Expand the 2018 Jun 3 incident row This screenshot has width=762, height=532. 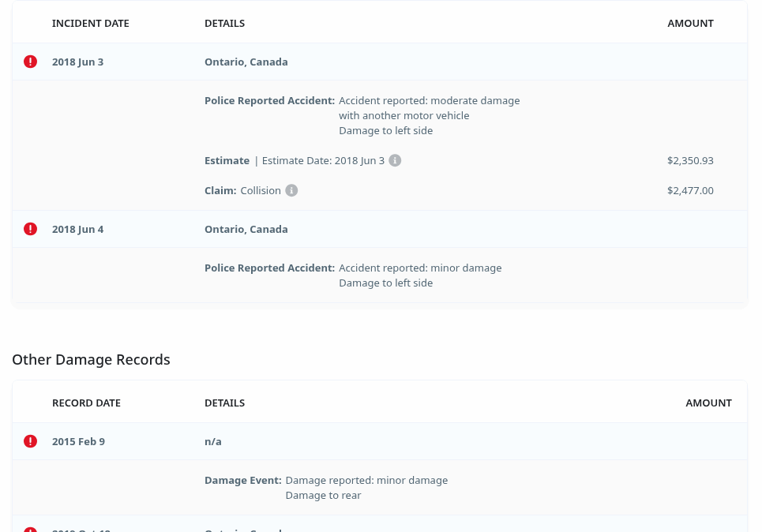point(77,62)
